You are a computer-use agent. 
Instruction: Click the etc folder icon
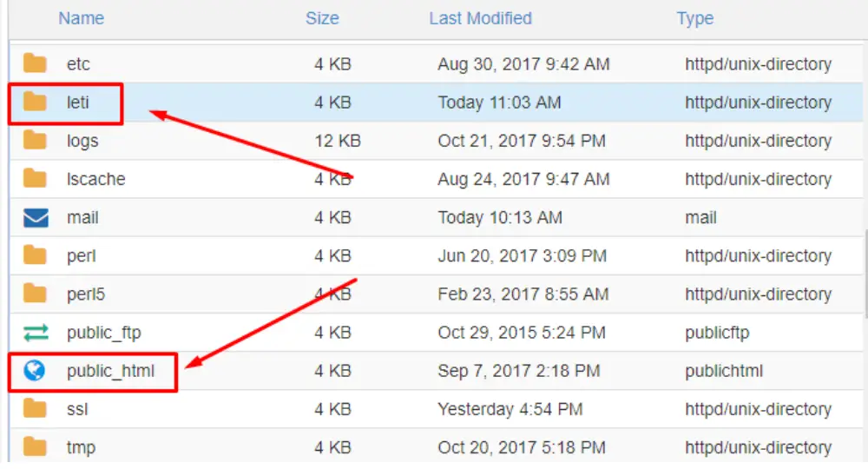click(x=35, y=63)
